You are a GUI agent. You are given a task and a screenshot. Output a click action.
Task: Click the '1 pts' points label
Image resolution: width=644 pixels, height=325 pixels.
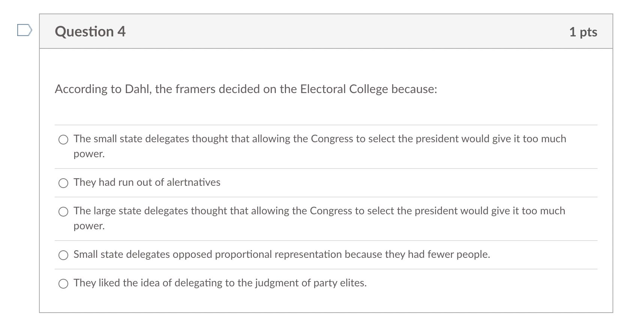583,32
